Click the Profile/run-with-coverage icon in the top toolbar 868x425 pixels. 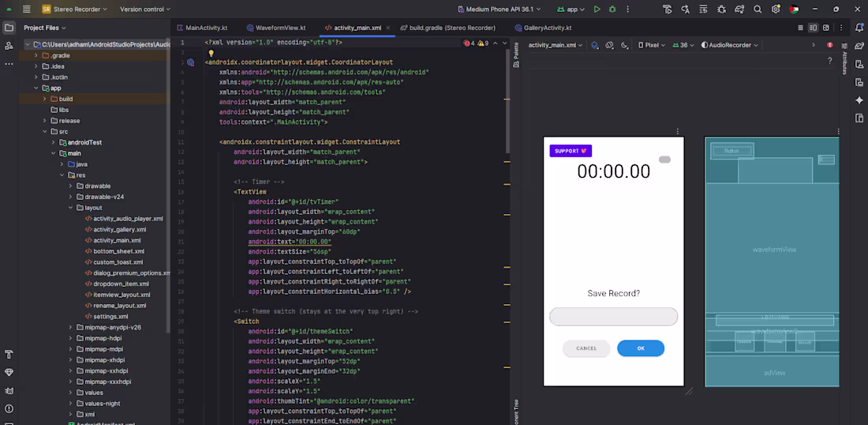(x=667, y=9)
